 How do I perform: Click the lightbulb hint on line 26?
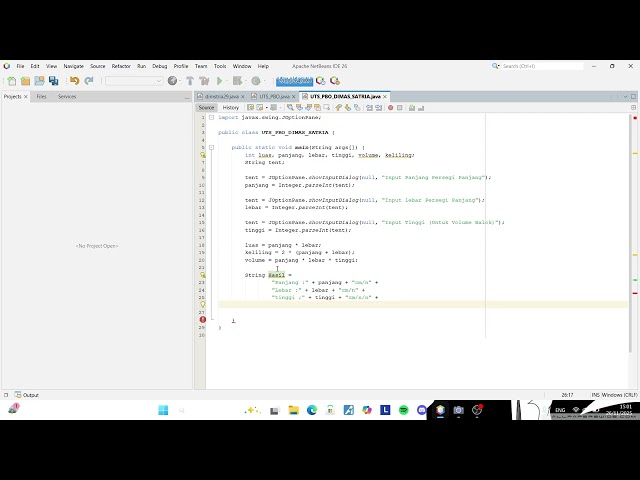[202, 304]
